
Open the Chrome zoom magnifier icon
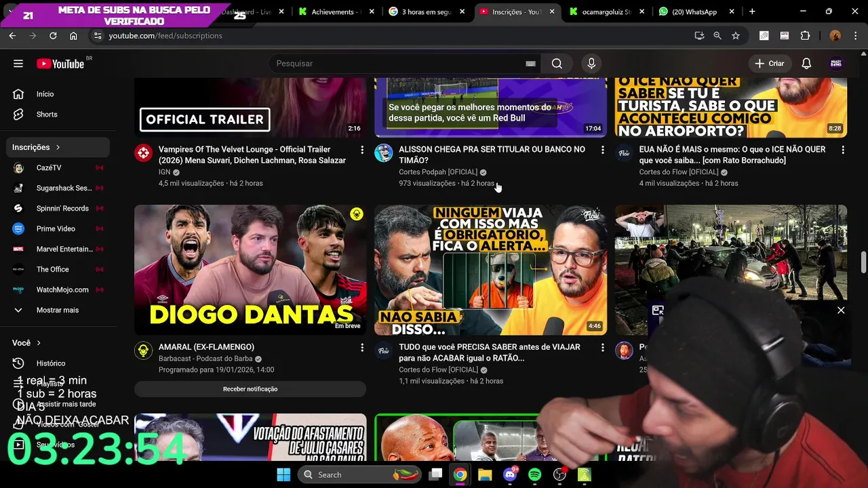tap(717, 36)
